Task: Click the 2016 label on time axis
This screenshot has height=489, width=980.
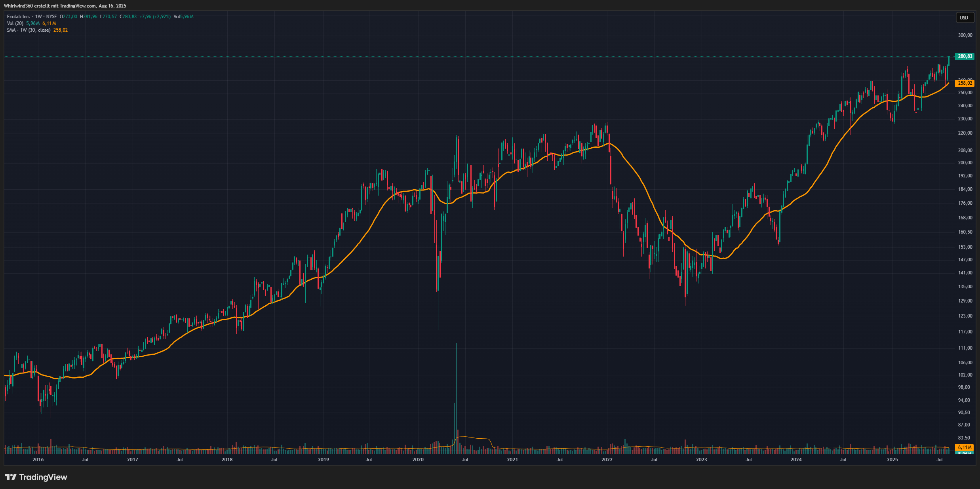Action: click(38, 460)
